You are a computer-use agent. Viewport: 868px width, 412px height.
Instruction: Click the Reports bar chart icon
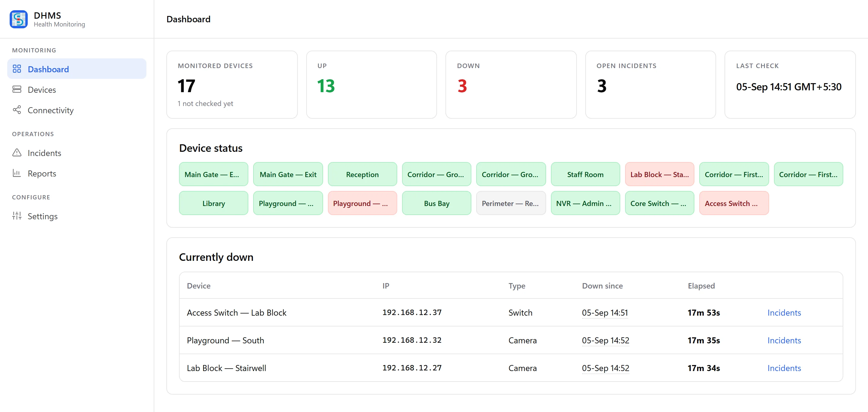click(17, 173)
